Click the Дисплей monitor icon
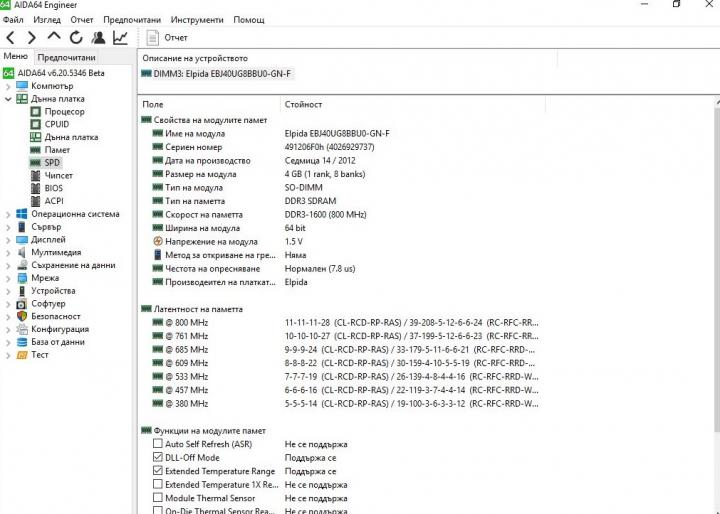The image size is (720, 514). point(22,240)
